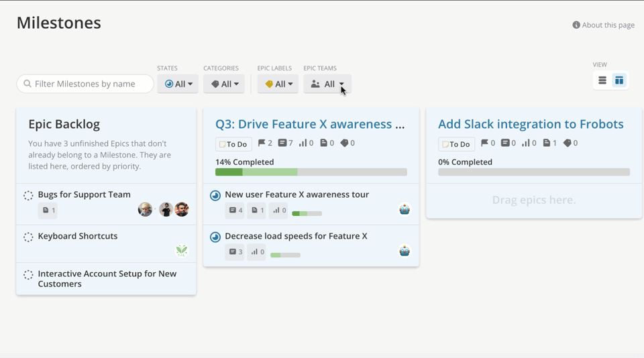Click the label tag icon in Q3 milestone
Image resolution: width=644 pixels, height=358 pixels.
click(x=344, y=143)
